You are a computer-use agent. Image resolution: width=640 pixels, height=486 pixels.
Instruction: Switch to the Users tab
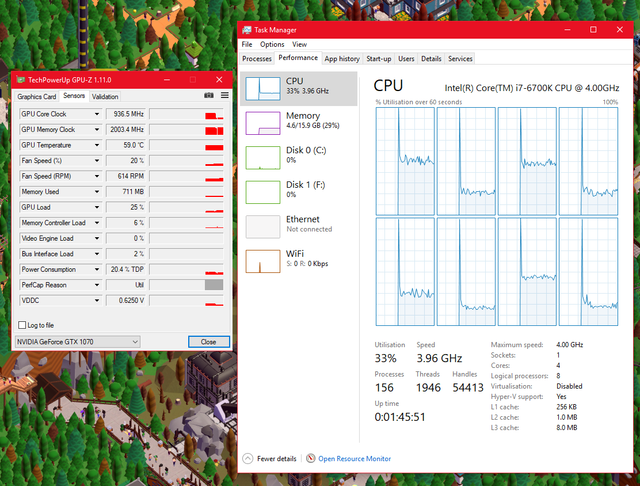(406, 58)
